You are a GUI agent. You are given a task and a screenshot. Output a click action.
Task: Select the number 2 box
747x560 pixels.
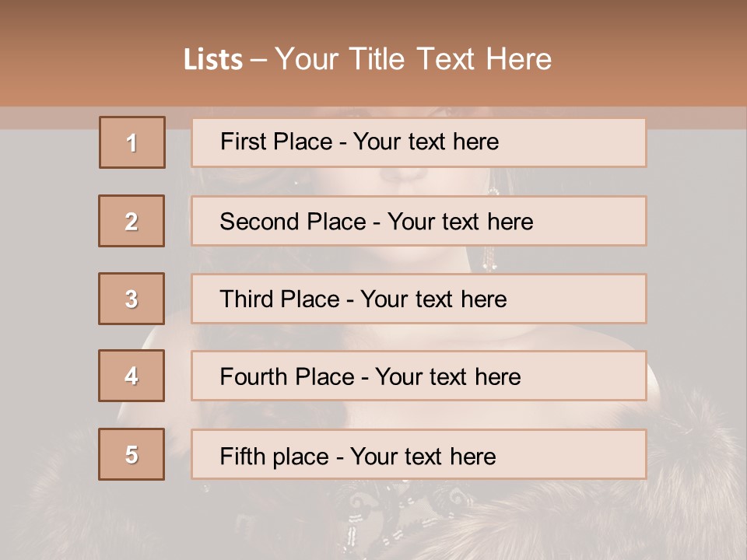132,221
